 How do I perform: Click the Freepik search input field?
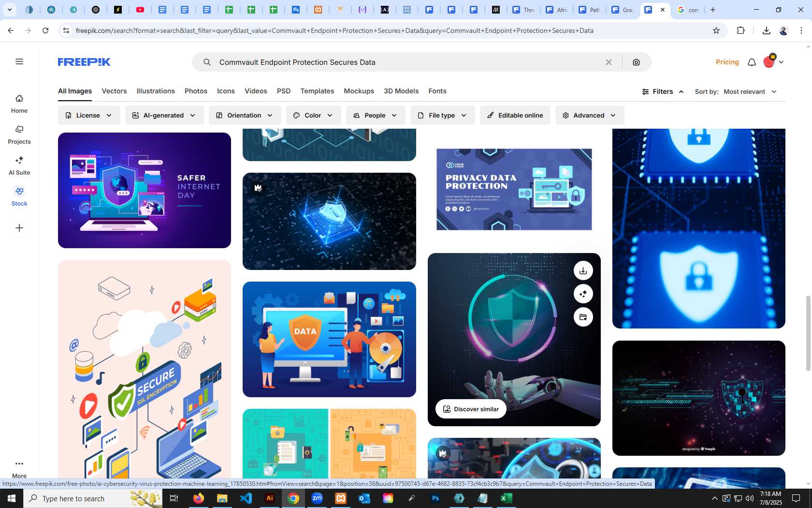(408, 62)
